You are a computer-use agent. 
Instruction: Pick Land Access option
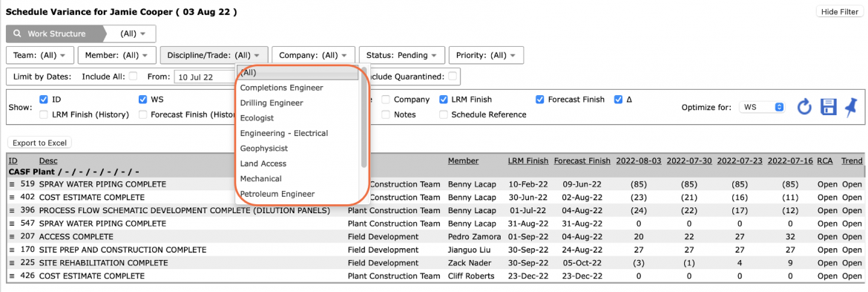point(297,163)
